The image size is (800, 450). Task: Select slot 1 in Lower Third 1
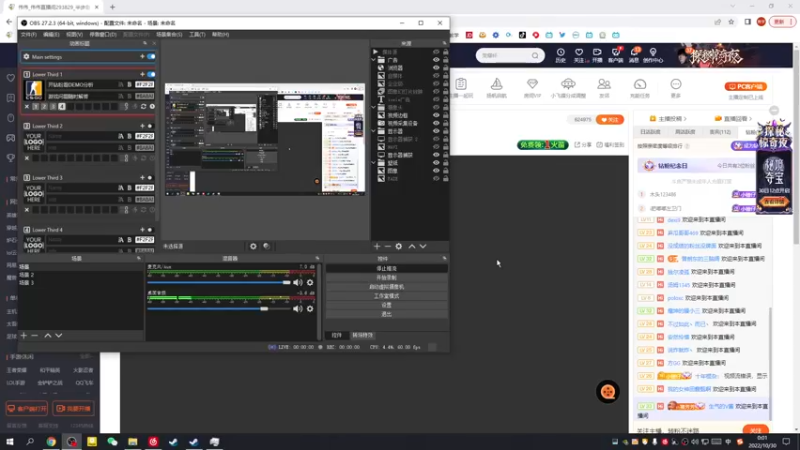pyautogui.click(x=36, y=107)
